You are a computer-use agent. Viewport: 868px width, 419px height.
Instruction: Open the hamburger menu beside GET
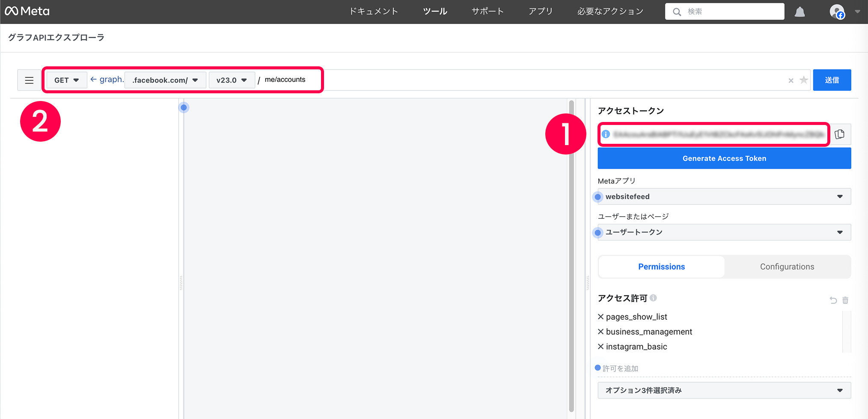[x=29, y=80]
